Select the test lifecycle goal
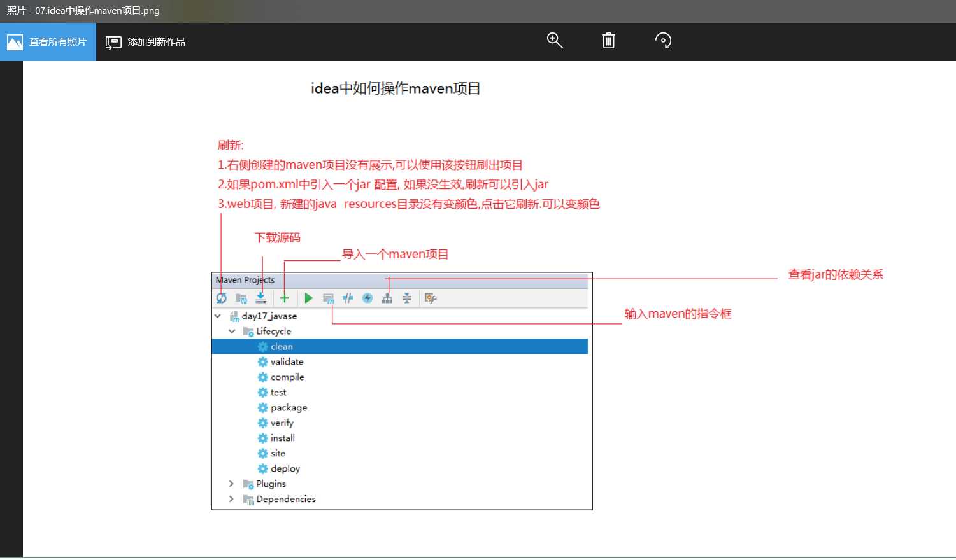956x560 pixels. coord(278,392)
